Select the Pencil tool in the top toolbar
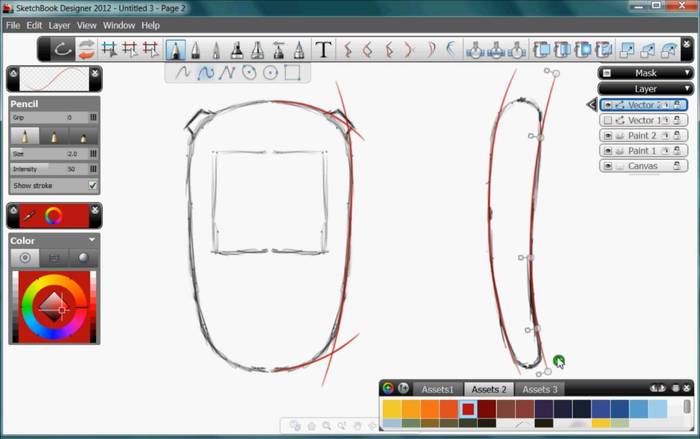Viewport: 700px width, 439px height. pos(176,49)
